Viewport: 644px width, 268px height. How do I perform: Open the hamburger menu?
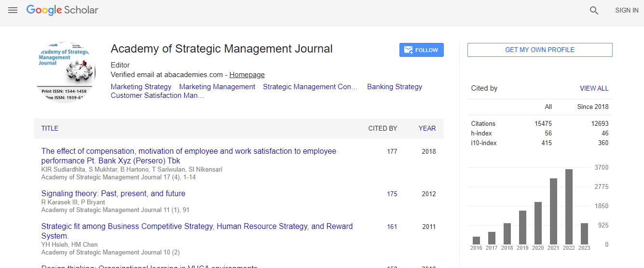point(13,10)
